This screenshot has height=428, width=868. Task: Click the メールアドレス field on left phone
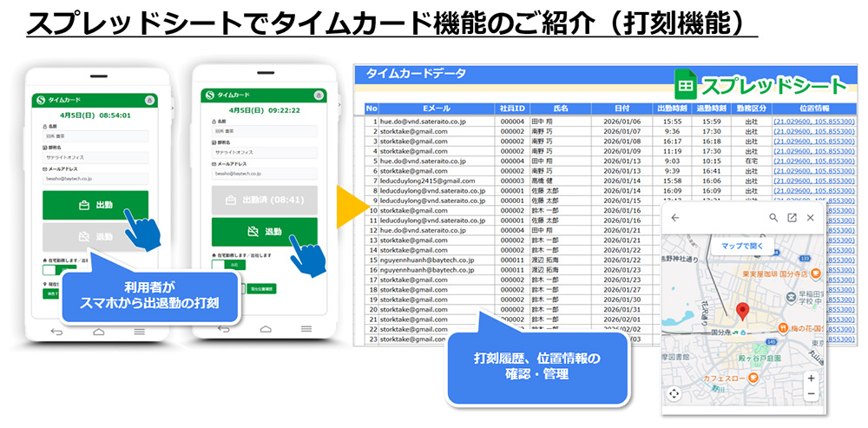pos(95,179)
